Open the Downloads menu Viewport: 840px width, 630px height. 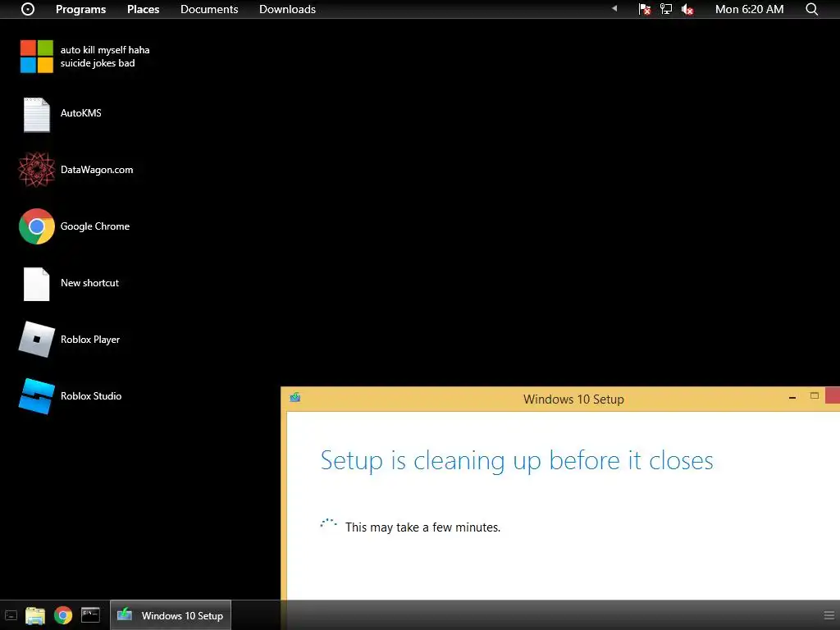[x=287, y=9]
